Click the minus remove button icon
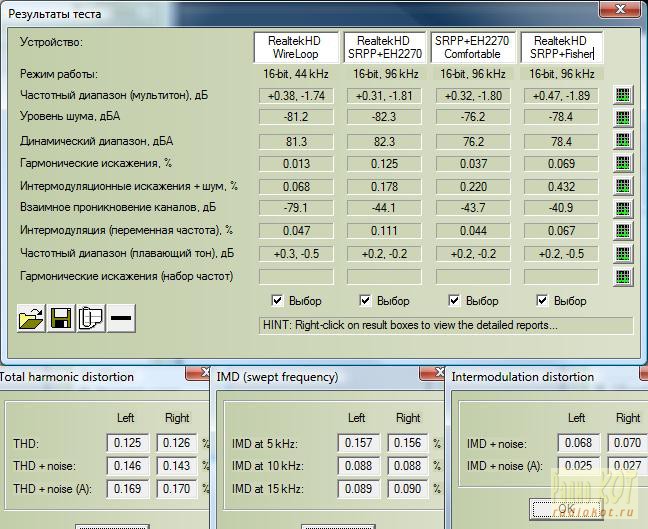Viewport: 648px width, 529px height. point(121,318)
